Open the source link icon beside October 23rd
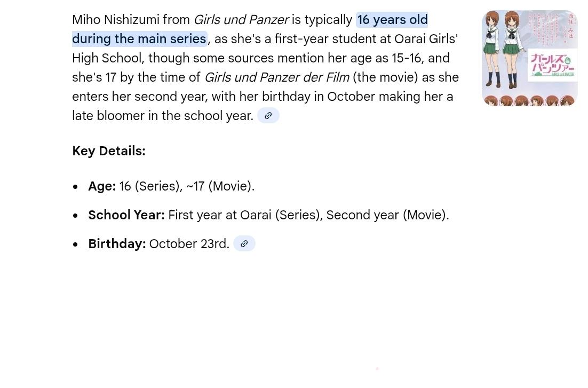This screenshot has width=588, height=388. [x=244, y=244]
